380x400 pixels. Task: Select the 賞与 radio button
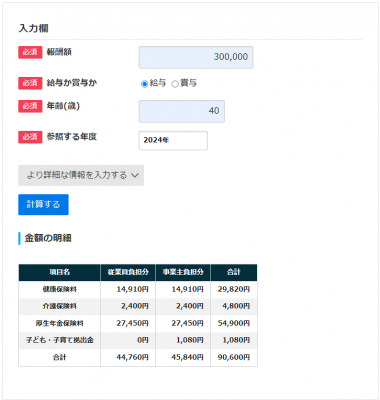[x=175, y=84]
